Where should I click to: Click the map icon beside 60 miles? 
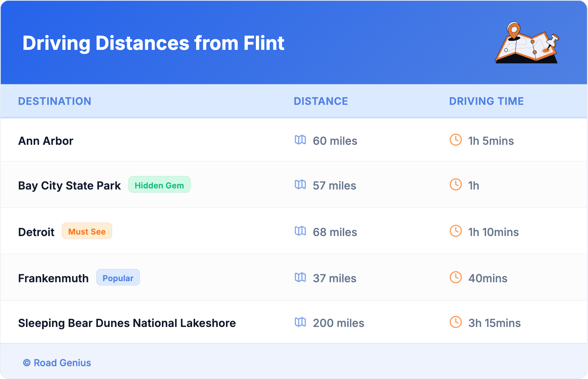point(300,140)
